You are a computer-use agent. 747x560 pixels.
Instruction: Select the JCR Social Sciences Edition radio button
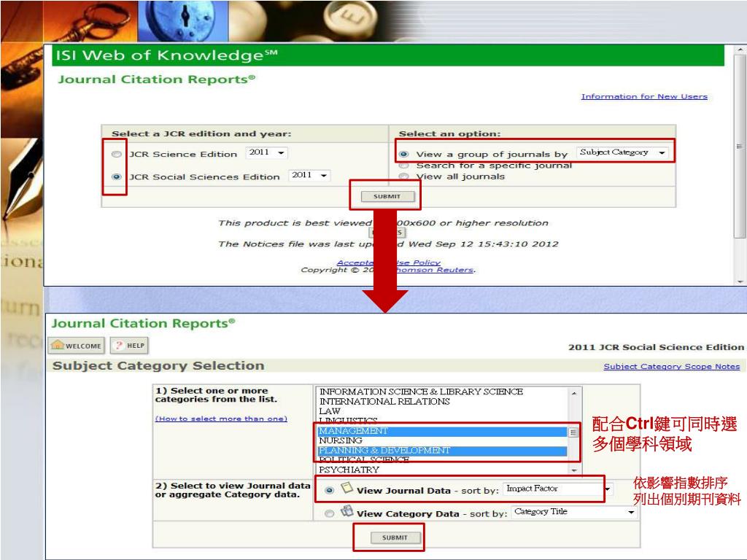pos(116,176)
